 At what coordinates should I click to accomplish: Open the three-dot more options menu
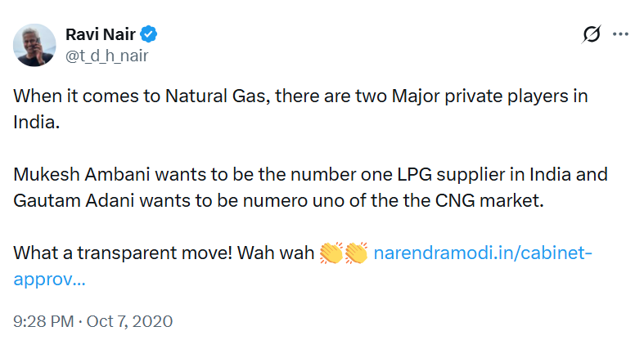621,34
